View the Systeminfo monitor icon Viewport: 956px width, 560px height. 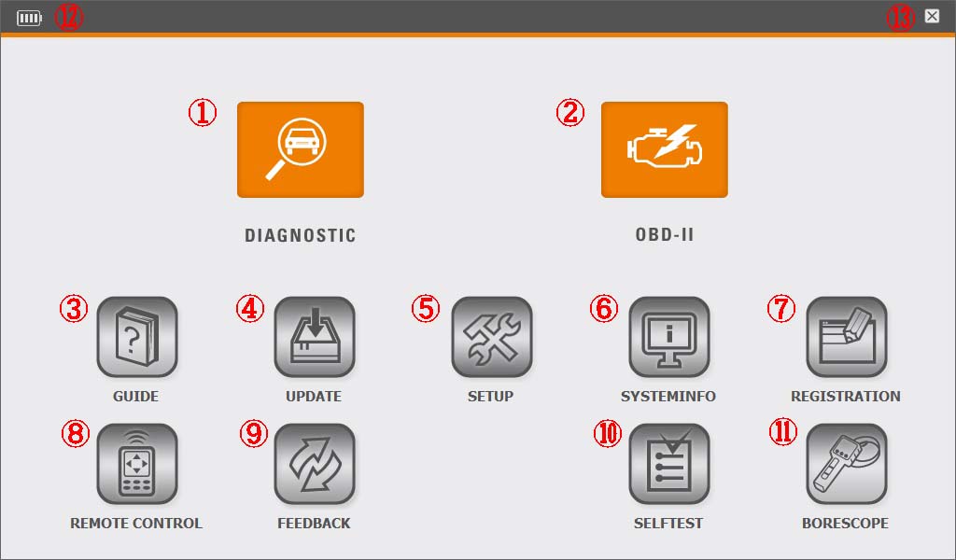pyautogui.click(x=669, y=337)
